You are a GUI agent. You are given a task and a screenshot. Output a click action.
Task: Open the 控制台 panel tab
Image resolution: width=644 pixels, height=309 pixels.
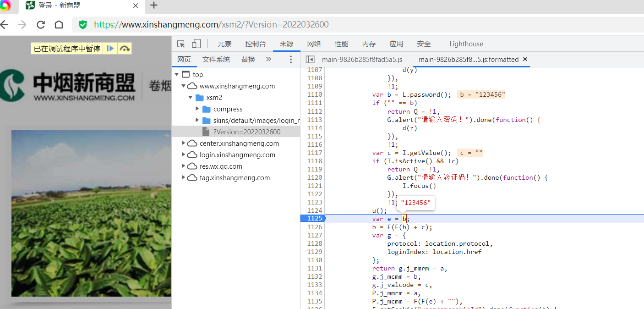point(256,44)
